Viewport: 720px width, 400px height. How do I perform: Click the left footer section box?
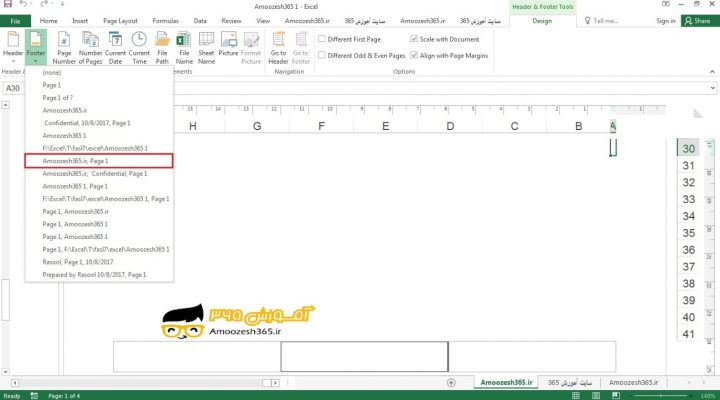click(x=197, y=356)
